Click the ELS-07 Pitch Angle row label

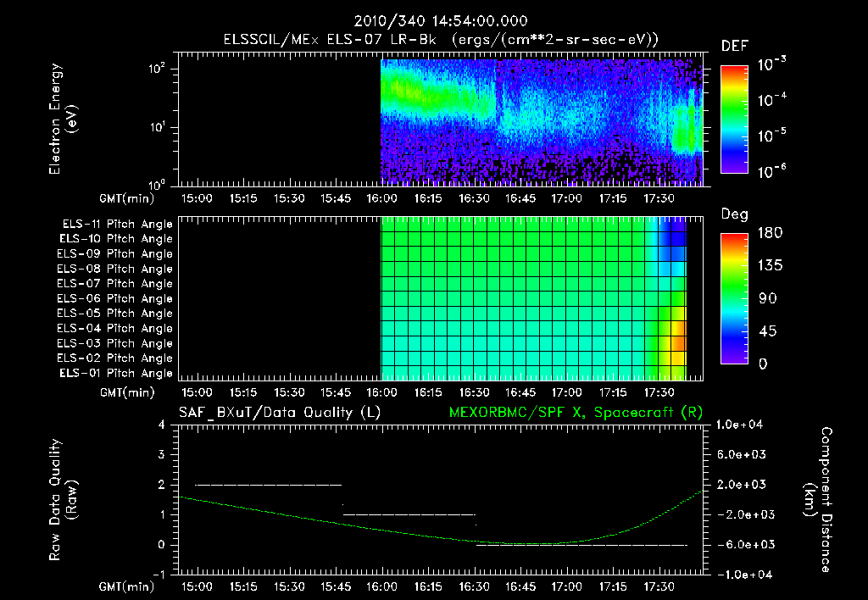click(x=114, y=283)
